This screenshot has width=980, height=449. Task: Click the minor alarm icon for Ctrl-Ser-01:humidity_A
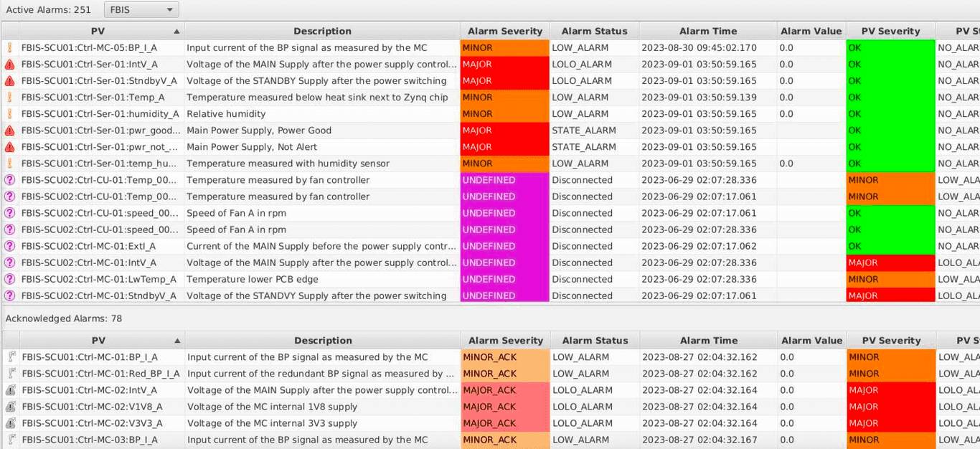coord(10,114)
